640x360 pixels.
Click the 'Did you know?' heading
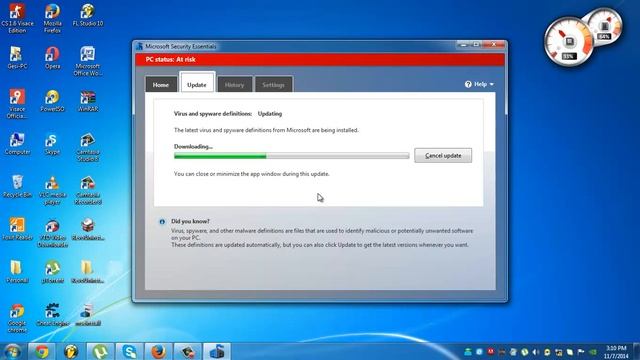190,221
